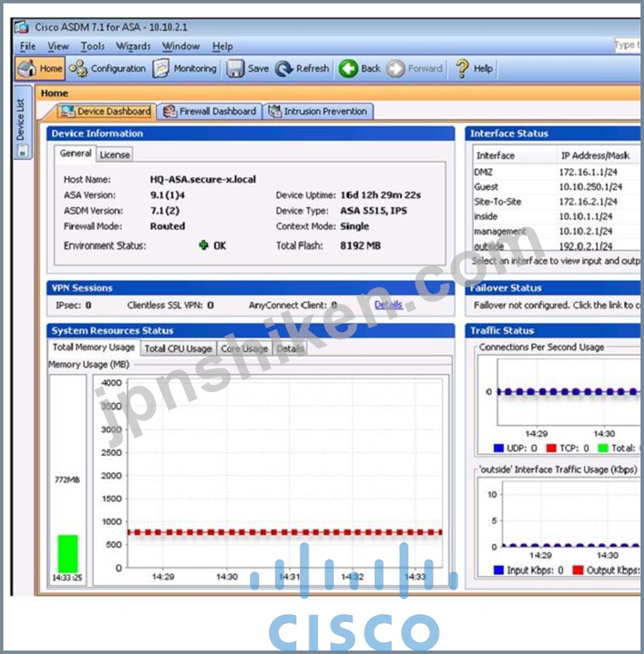The height and width of the screenshot is (654, 644).
Task: Click the Device Type value ASA 5515, IPS
Action: coord(374,210)
